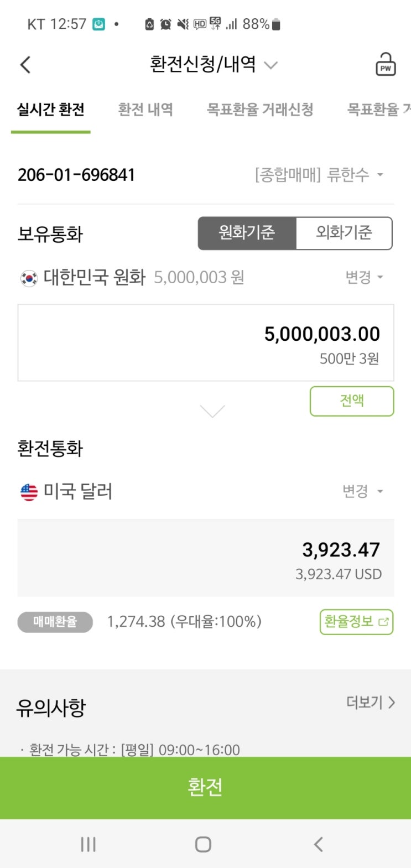Tap the back arrow at top left
Screen dimensions: 411x868
click(25, 65)
